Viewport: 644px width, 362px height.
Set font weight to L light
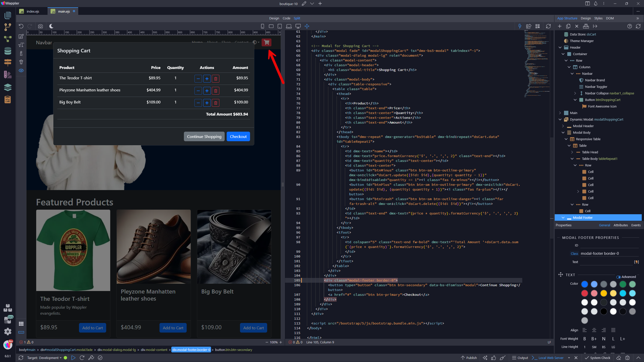pos(613,339)
